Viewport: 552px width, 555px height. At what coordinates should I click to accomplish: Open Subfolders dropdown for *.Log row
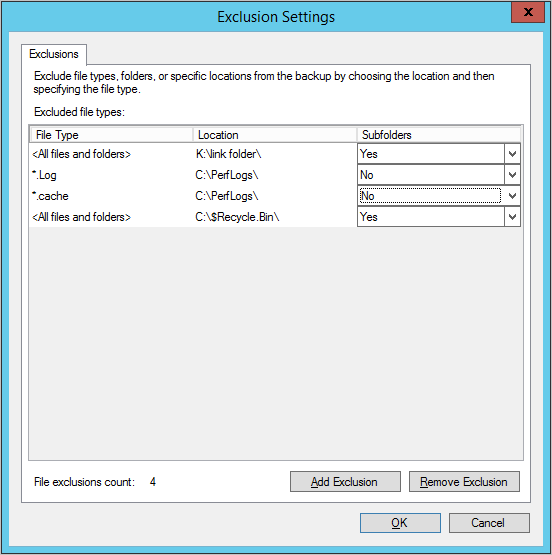pyautogui.click(x=512, y=175)
